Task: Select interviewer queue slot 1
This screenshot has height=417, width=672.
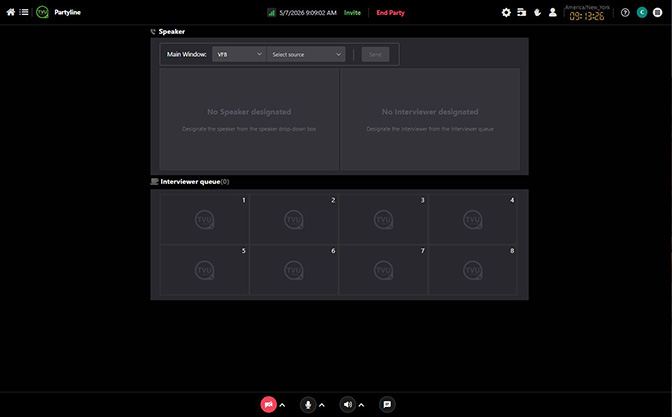Action: (204, 219)
